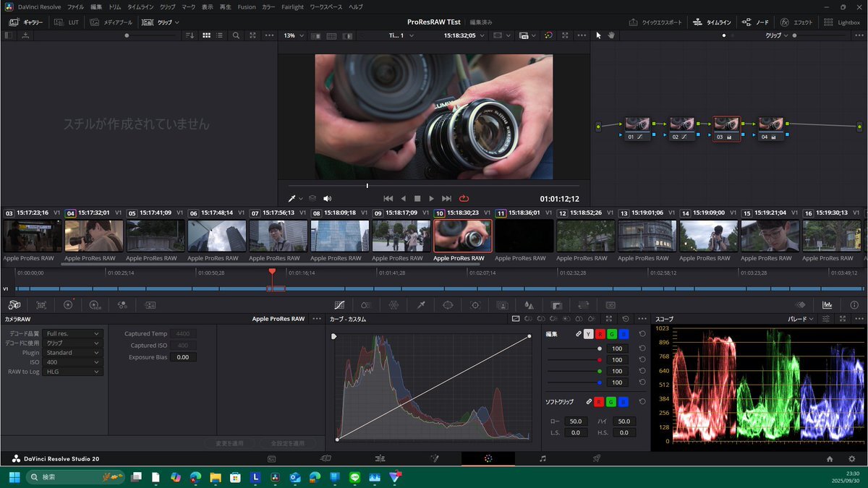Switch to Fairlight page icon at bottom

542,458
